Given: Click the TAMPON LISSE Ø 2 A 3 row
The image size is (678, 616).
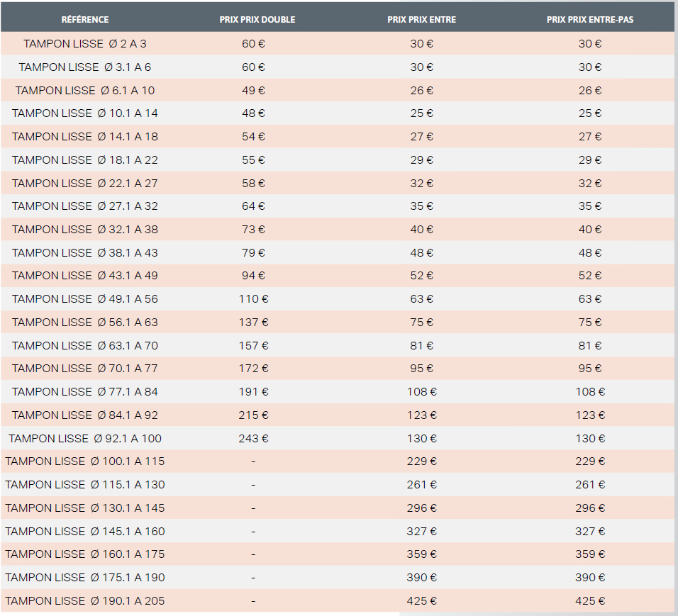Looking at the screenshot, I should point(338,44).
